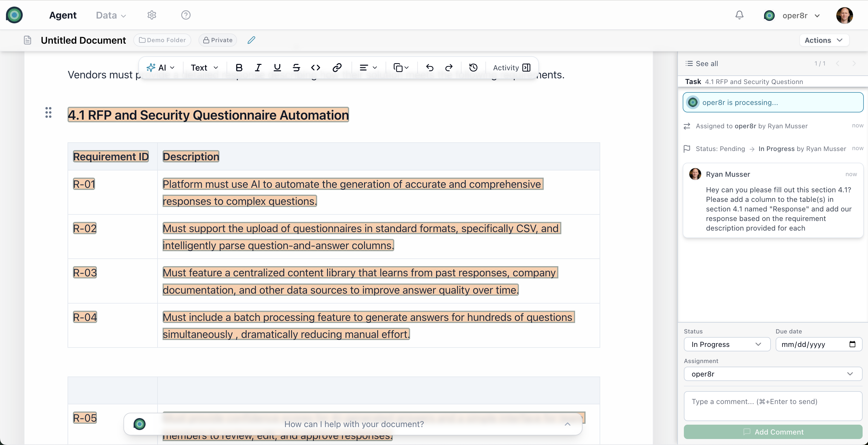The image size is (868, 445).
Task: Select the code formatting icon
Action: 316,67
